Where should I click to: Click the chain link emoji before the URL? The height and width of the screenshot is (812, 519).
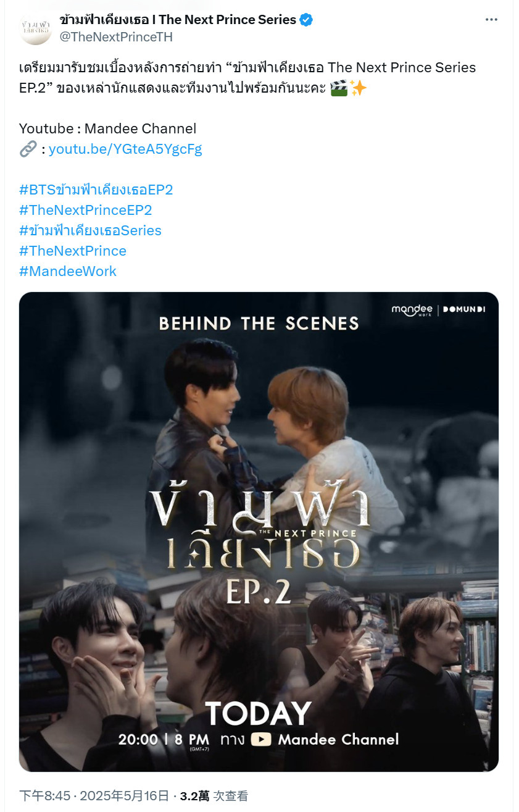tap(28, 149)
